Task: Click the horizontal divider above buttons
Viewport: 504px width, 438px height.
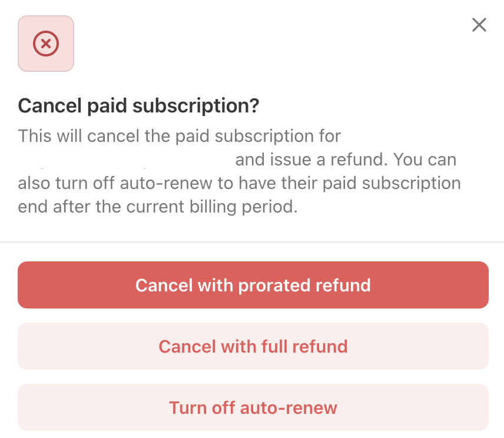Action: pyautogui.click(x=252, y=241)
